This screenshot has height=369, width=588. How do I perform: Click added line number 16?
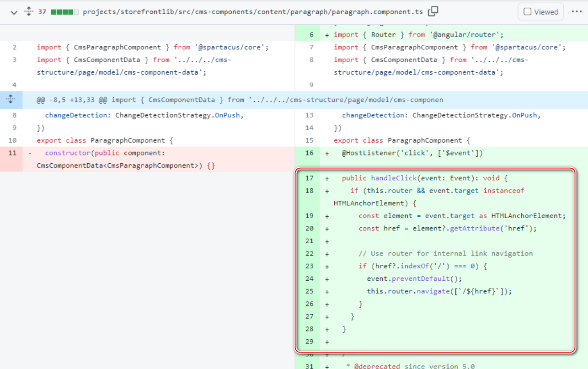coord(309,153)
